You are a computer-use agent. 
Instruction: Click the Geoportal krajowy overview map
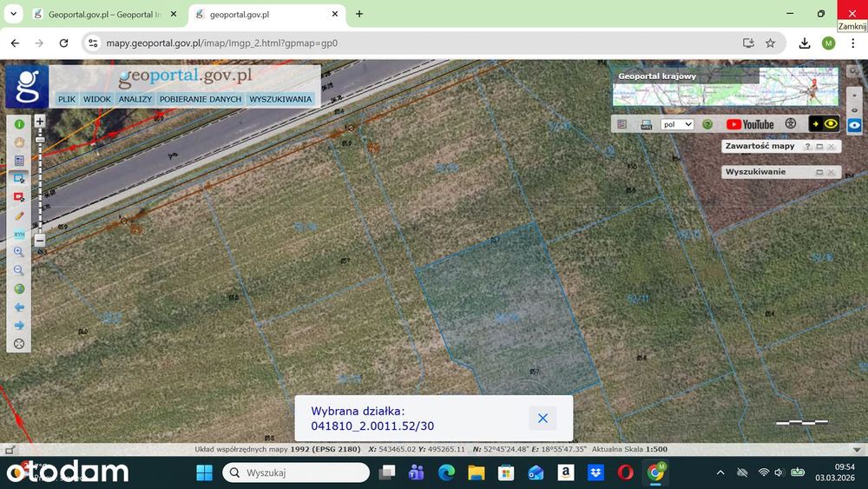pyautogui.click(x=725, y=87)
